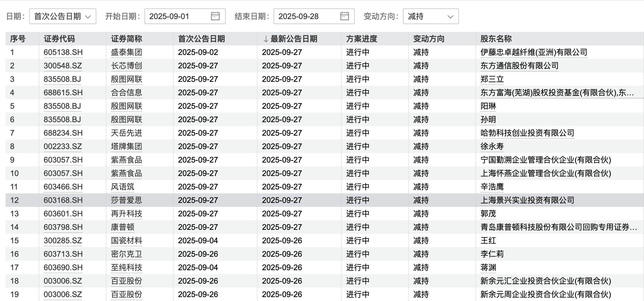Open the 首次公告日期 date type dropdown
644x301 pixels.
[62, 16]
